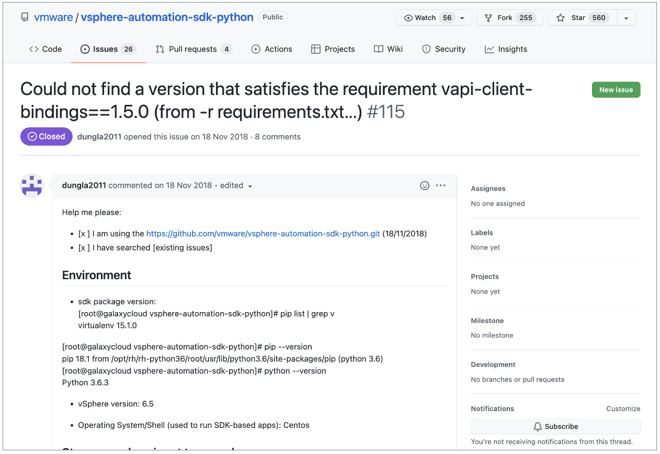Viewport: 660px width, 454px height.
Task: Click the Public visibility badge
Action: click(x=273, y=17)
